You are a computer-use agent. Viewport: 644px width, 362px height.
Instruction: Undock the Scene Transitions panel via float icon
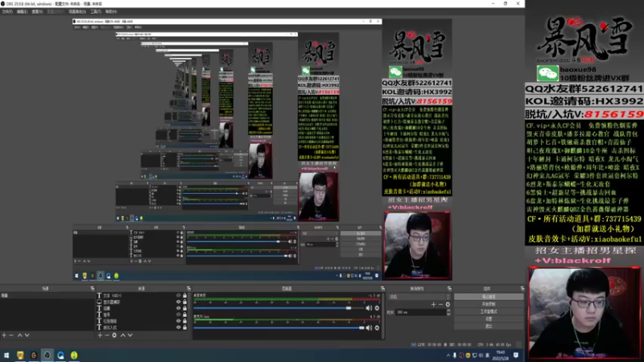coord(449,289)
